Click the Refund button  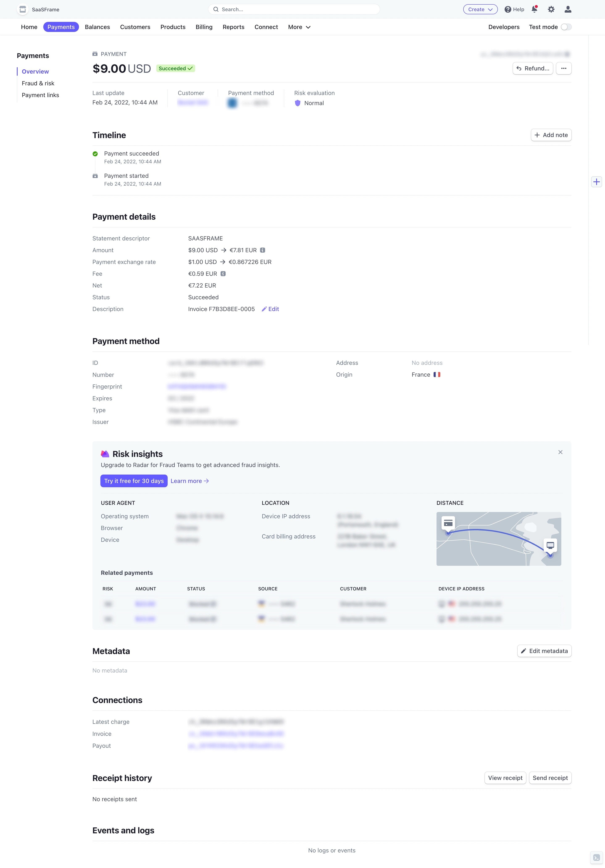533,69
